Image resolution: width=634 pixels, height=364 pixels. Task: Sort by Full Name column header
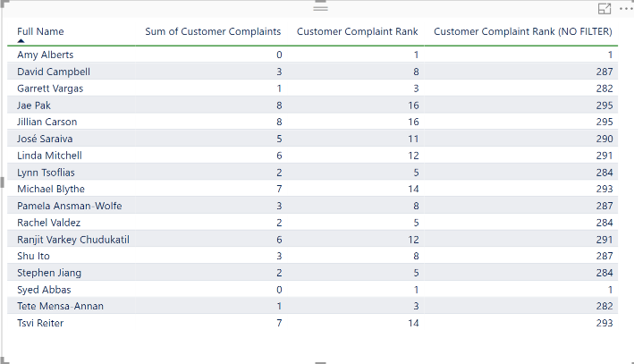pos(40,31)
